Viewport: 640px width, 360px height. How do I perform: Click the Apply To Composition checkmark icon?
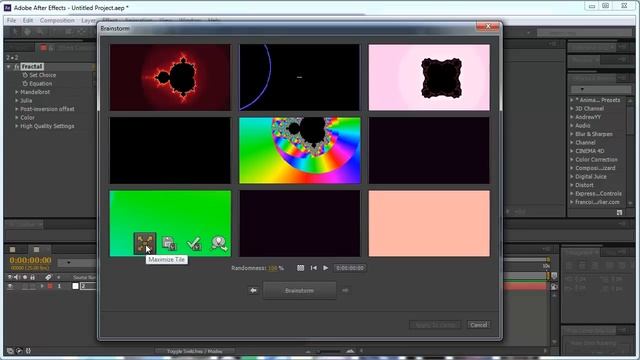pos(194,243)
